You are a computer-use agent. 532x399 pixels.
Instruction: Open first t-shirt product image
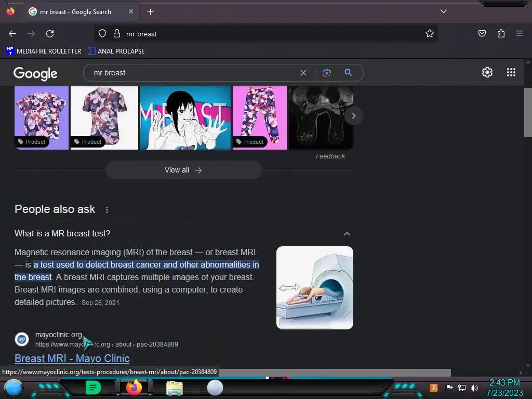(42, 117)
